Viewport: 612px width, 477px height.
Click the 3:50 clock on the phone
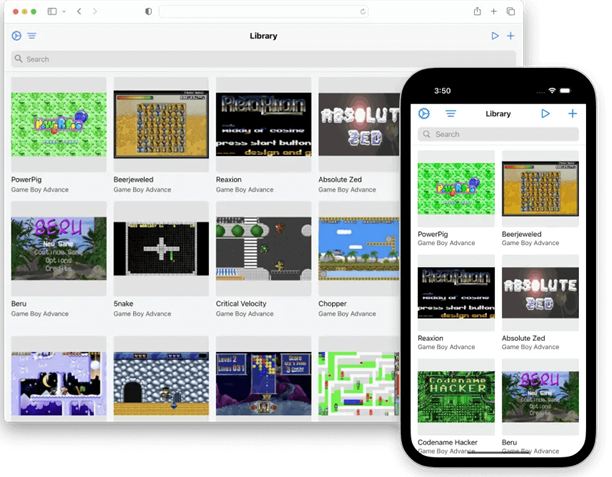tap(443, 91)
